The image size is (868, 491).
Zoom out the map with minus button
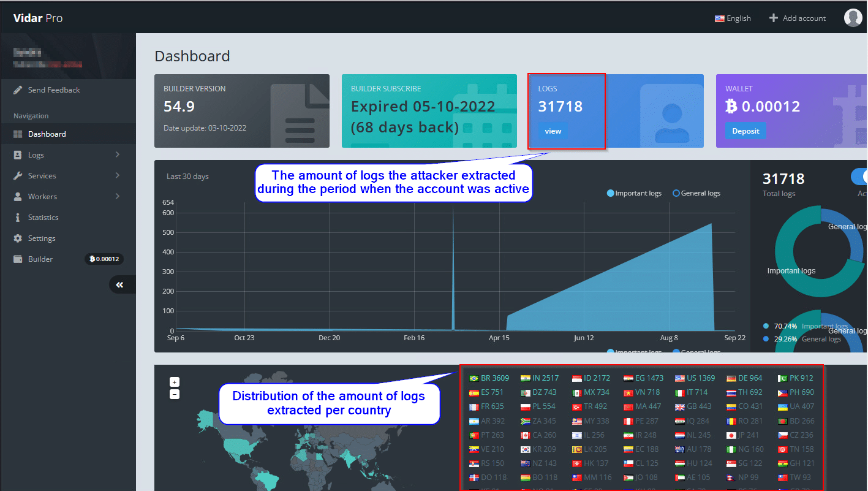175,394
